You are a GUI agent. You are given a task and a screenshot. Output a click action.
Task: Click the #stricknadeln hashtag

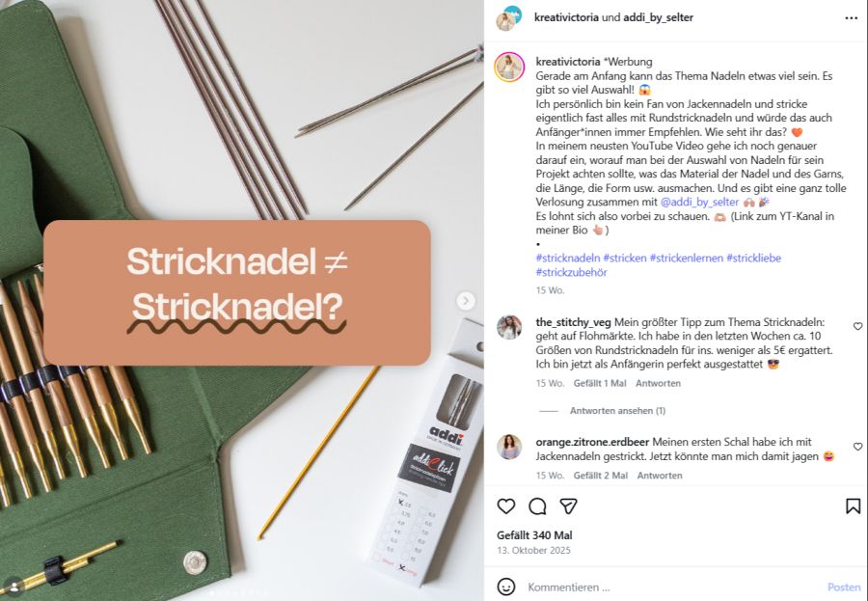point(568,258)
